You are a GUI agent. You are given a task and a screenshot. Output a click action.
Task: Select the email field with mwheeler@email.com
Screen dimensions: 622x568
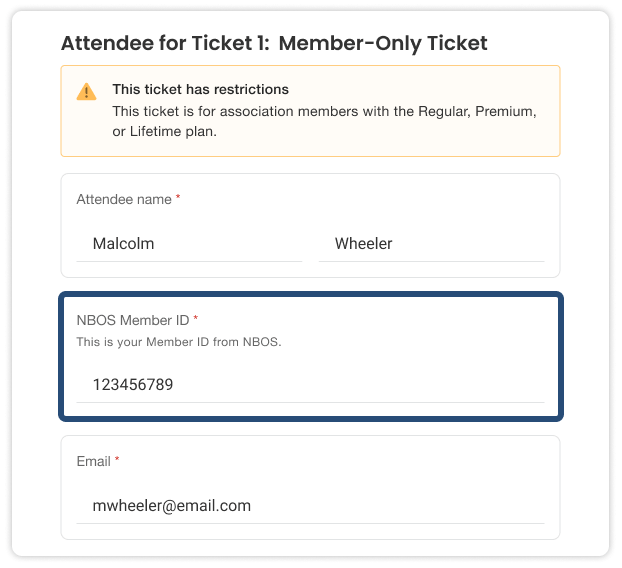[310, 506]
